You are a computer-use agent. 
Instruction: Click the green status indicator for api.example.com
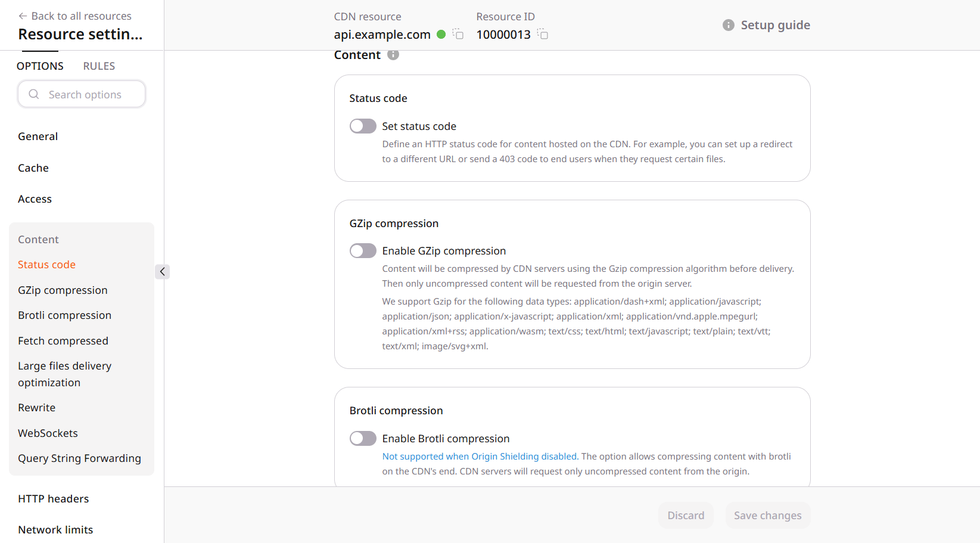[x=441, y=35]
